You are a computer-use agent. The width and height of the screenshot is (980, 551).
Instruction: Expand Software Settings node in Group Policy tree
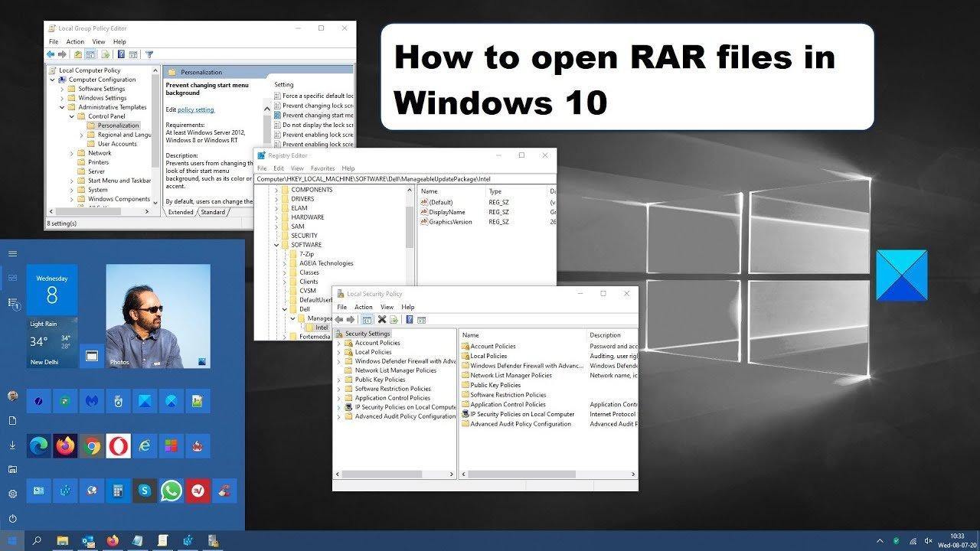62,89
